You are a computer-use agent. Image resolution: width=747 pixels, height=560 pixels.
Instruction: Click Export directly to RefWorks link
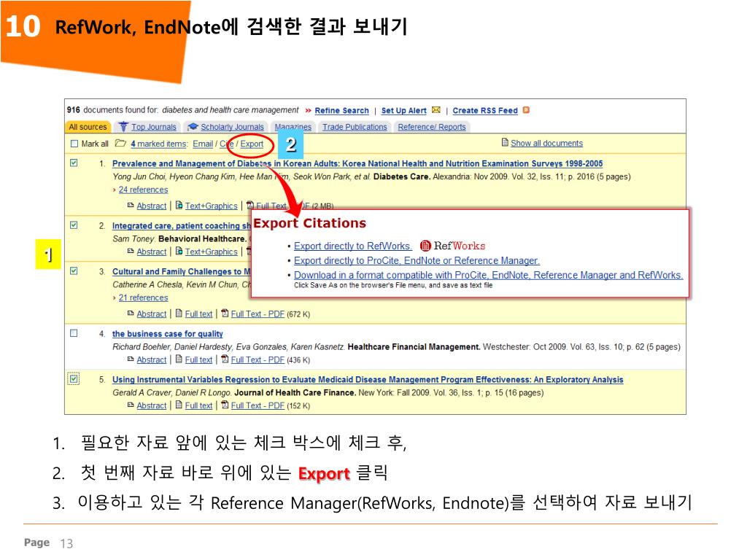pos(352,246)
